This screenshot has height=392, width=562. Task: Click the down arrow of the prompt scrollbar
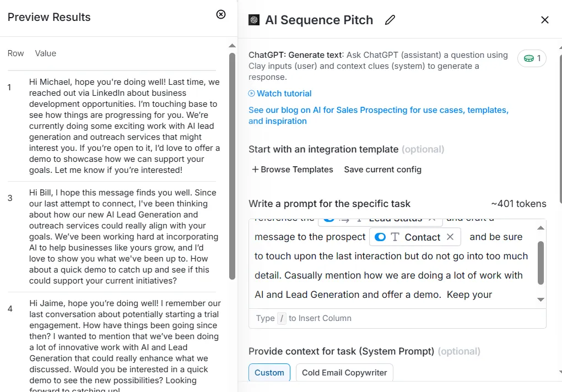point(541,300)
